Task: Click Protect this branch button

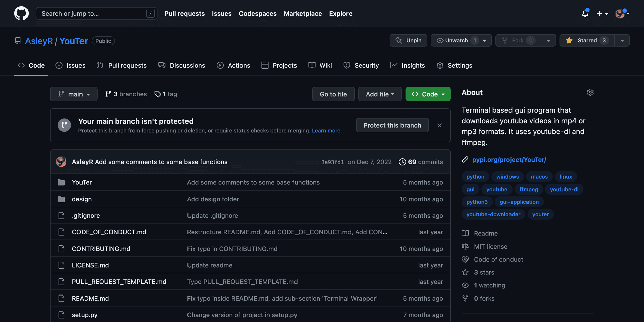Action: coord(392,125)
